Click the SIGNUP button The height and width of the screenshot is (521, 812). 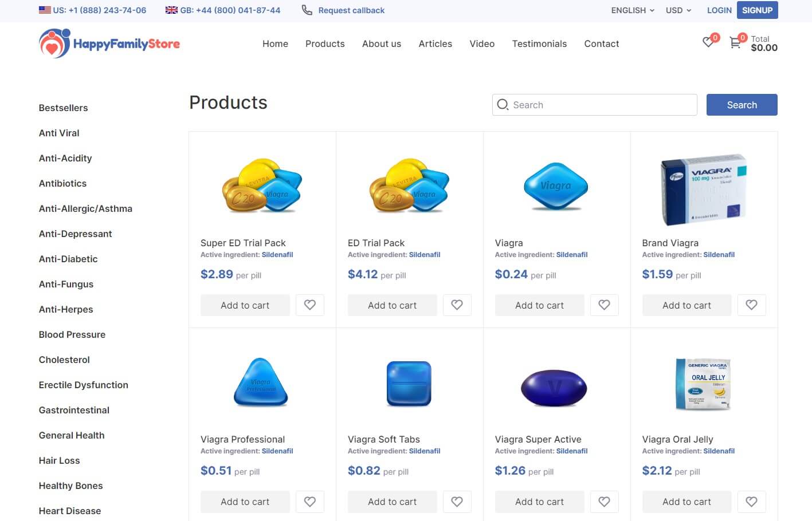tap(757, 10)
